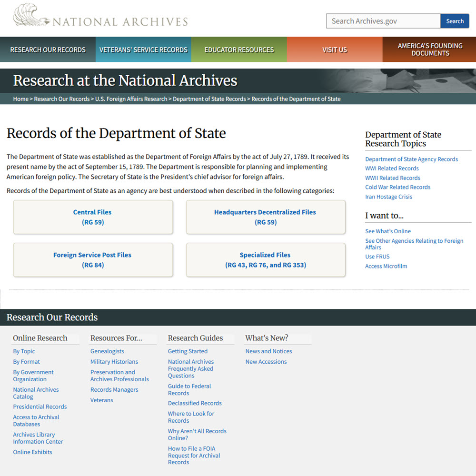476x476 pixels.
Task: Open Veterans' Service Records nav tab
Action: [143, 50]
